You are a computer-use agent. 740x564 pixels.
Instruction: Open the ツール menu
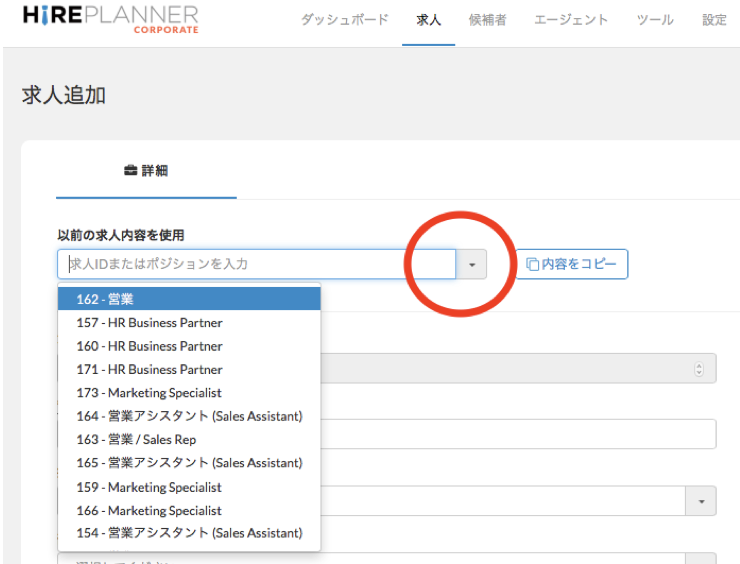point(655,20)
